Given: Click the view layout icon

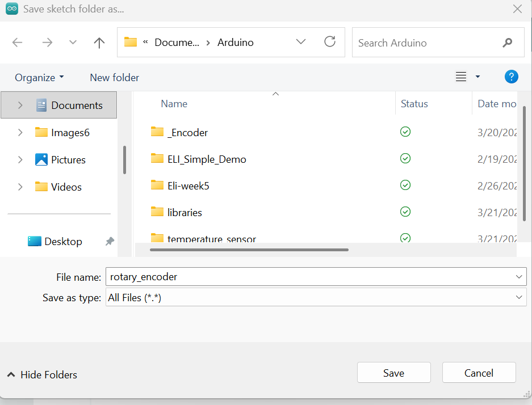Looking at the screenshot, I should pos(461,77).
